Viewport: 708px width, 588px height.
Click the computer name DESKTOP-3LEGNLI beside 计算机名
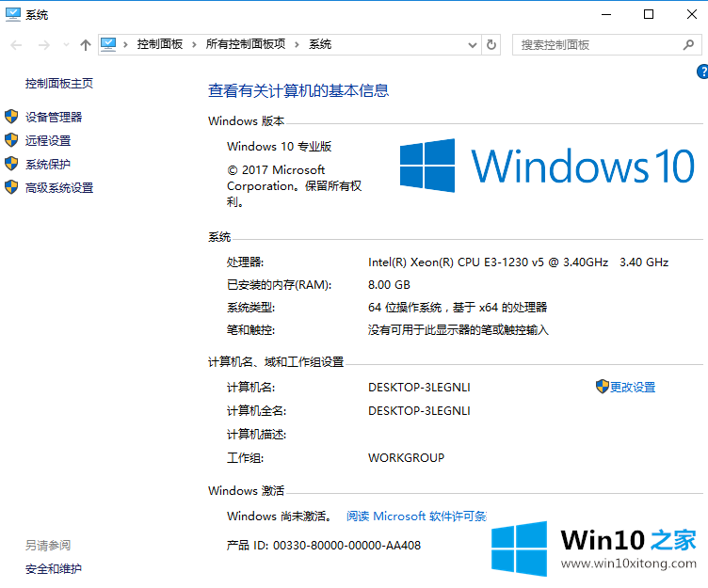coord(419,388)
